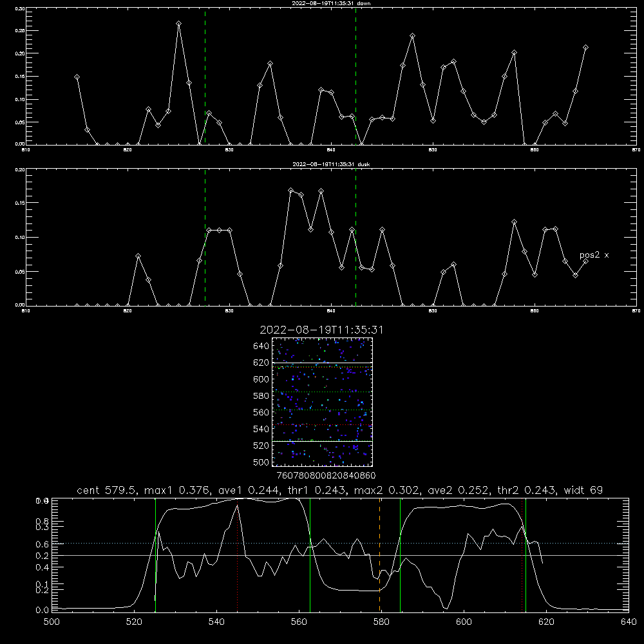The height and width of the screenshot is (644, 644).
Task: Click the green vertical line at 525
Action: [x=155, y=554]
